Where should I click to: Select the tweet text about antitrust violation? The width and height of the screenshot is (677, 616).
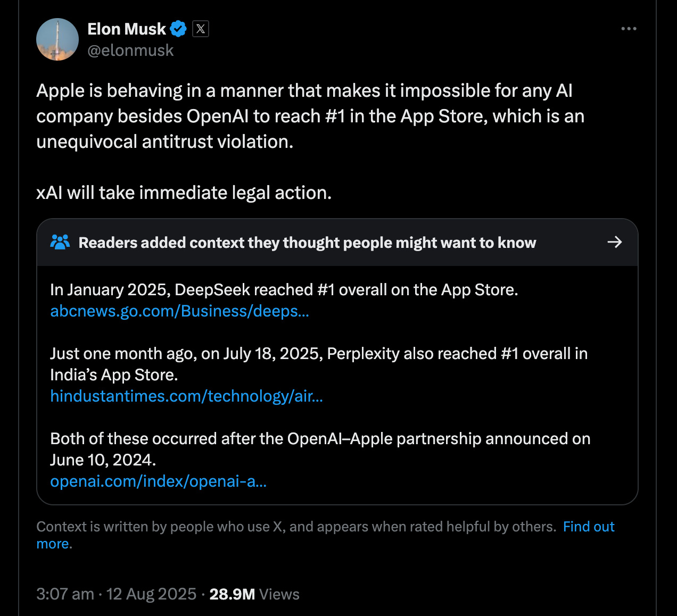[x=310, y=116]
